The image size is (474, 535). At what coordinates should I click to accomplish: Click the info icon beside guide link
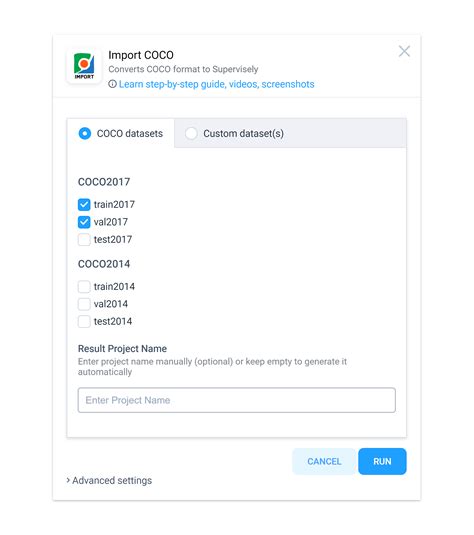[x=112, y=84]
